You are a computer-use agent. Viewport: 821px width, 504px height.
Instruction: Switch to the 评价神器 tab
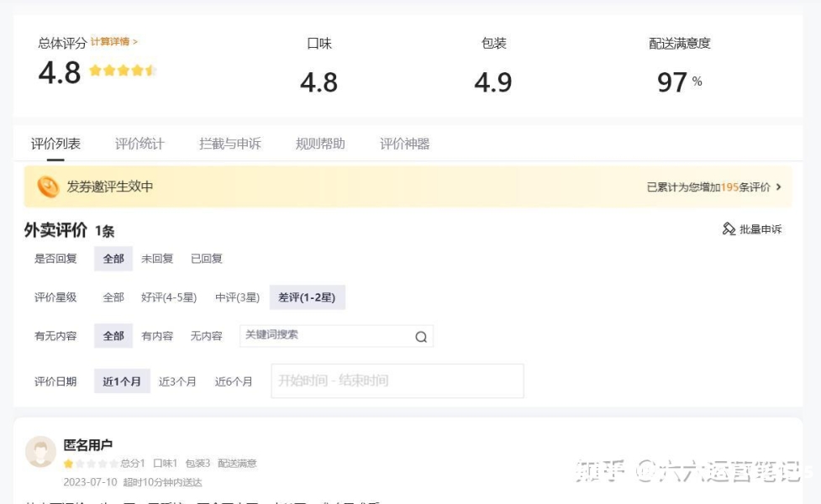pos(404,144)
